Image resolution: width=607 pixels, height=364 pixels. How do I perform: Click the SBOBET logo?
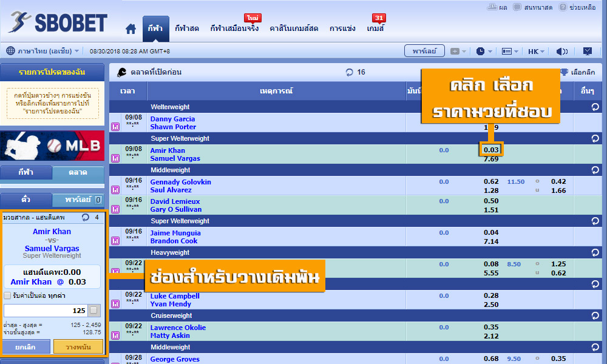[x=58, y=22]
